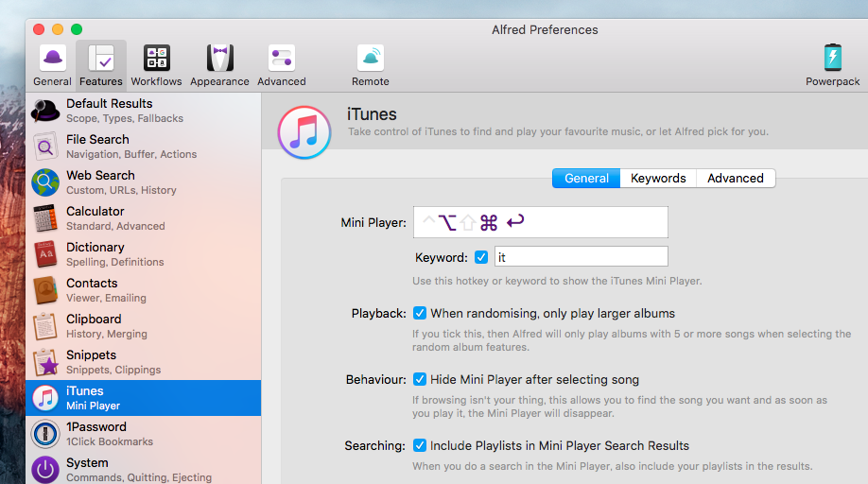Open the Powerpack battery icon
The image size is (868, 484).
click(832, 65)
